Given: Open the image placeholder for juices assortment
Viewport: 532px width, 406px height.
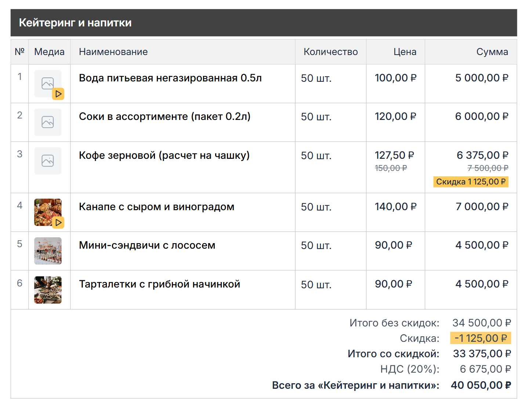Looking at the screenshot, I should coord(48,122).
